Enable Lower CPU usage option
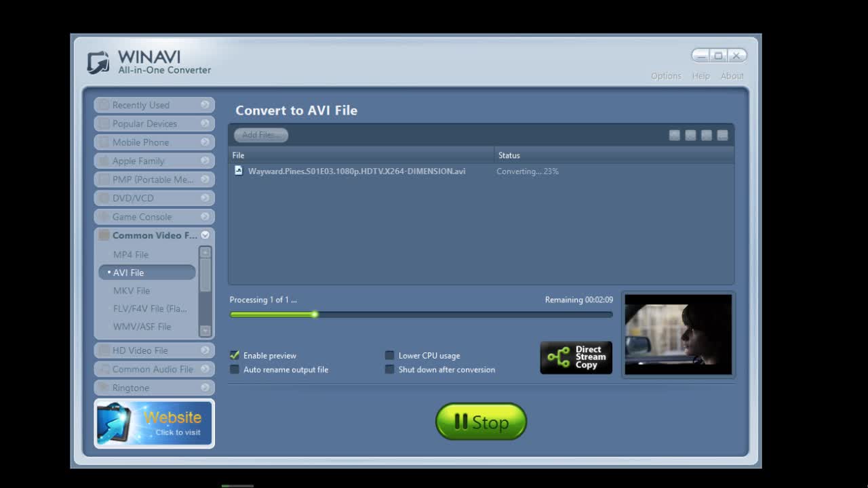Viewport: 868px width, 488px height. (x=389, y=355)
